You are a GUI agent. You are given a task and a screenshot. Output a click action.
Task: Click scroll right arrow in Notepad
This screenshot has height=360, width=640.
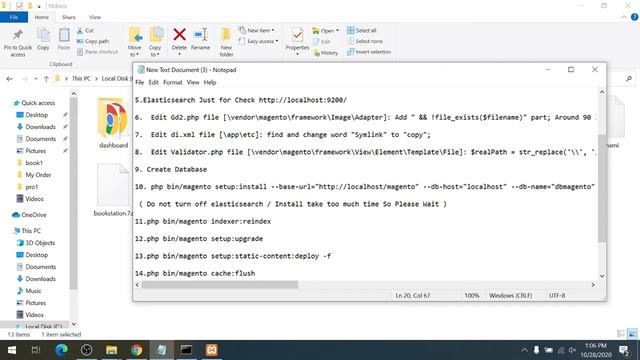593,284
